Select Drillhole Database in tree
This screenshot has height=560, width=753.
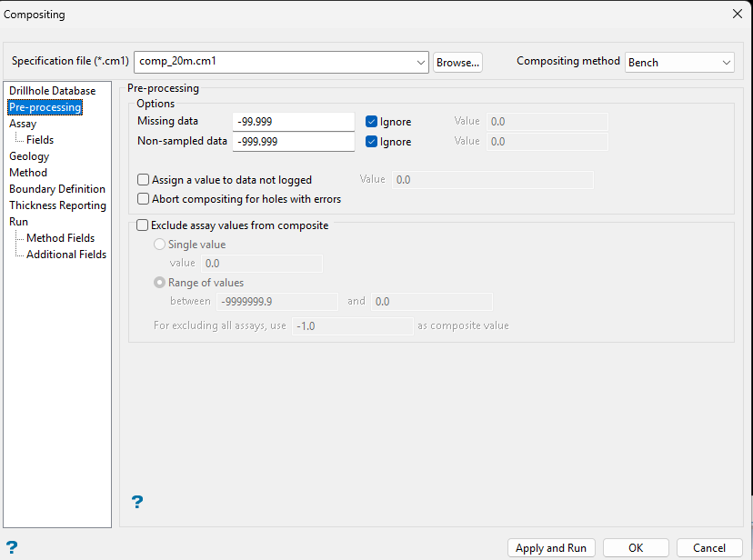coord(53,91)
